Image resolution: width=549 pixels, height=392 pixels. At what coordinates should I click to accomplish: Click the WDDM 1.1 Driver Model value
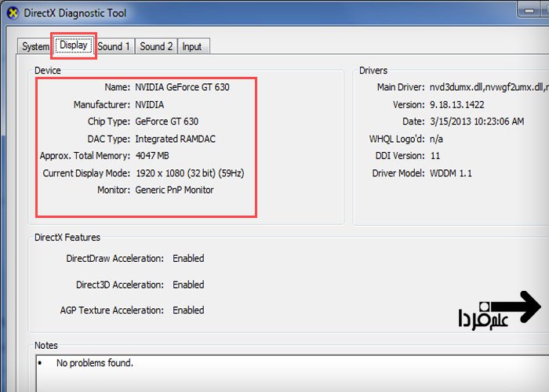(x=451, y=173)
